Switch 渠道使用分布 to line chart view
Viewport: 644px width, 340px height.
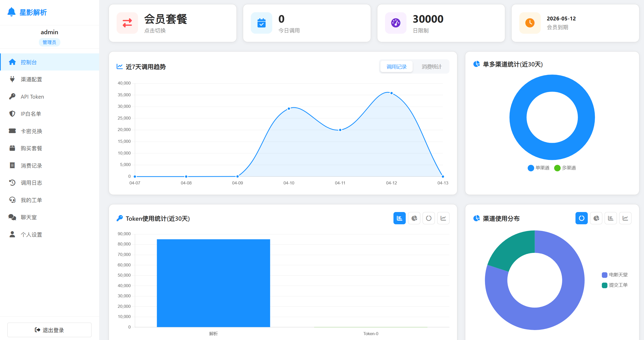coord(625,218)
